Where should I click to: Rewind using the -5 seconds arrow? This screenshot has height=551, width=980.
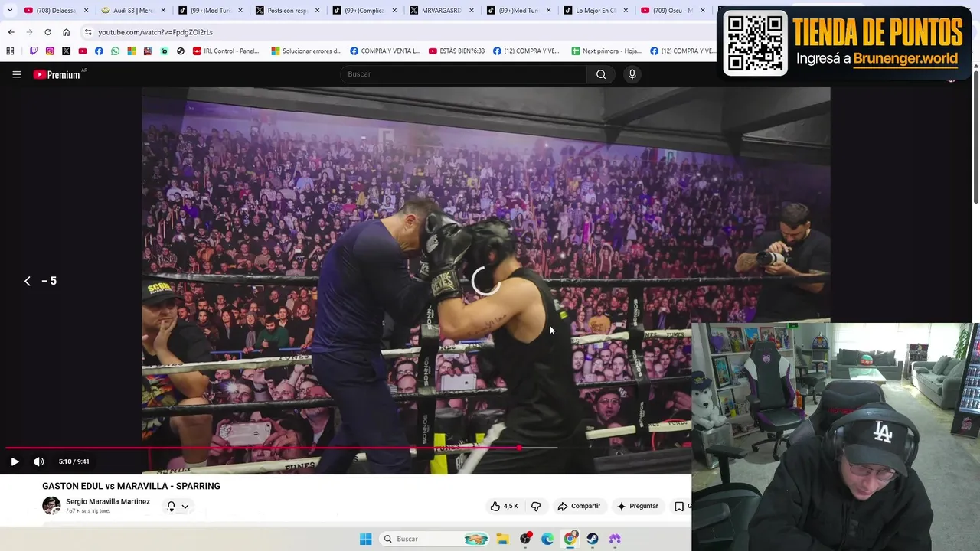(x=28, y=281)
